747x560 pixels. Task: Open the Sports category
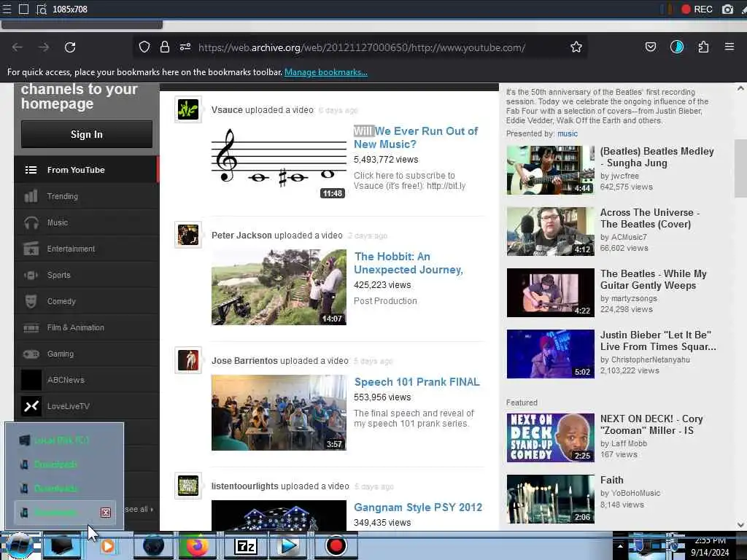pyautogui.click(x=86, y=275)
